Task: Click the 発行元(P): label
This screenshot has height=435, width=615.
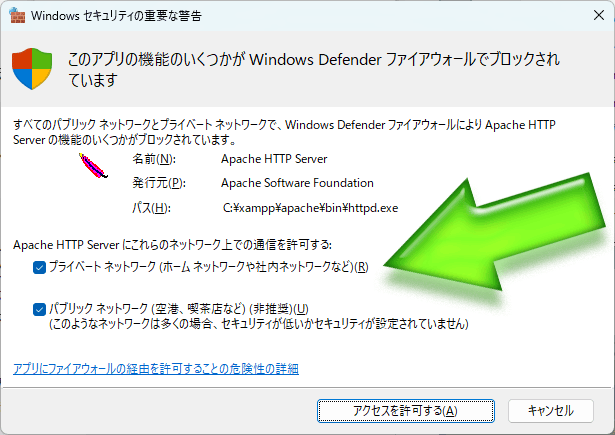Action: click(158, 183)
